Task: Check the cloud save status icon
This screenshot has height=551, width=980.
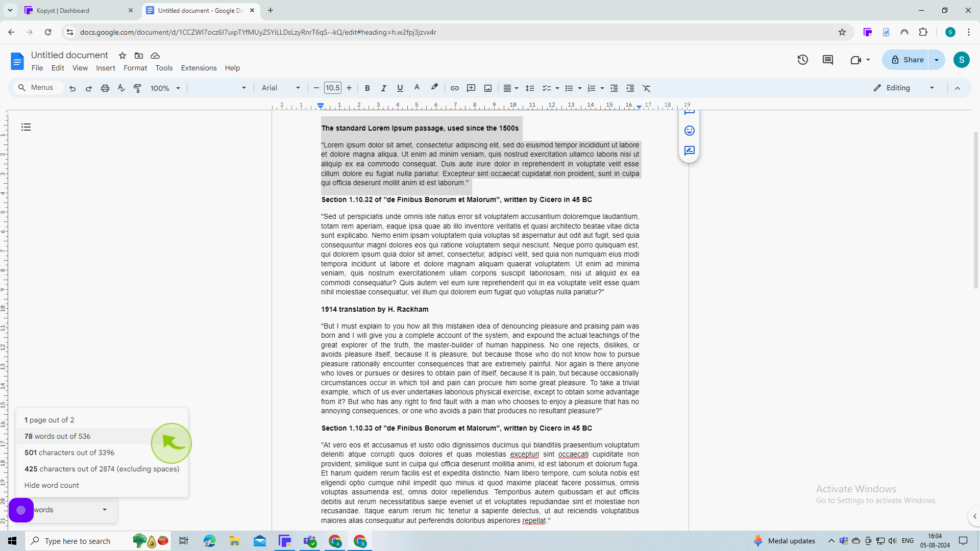Action: pyautogui.click(x=156, y=55)
